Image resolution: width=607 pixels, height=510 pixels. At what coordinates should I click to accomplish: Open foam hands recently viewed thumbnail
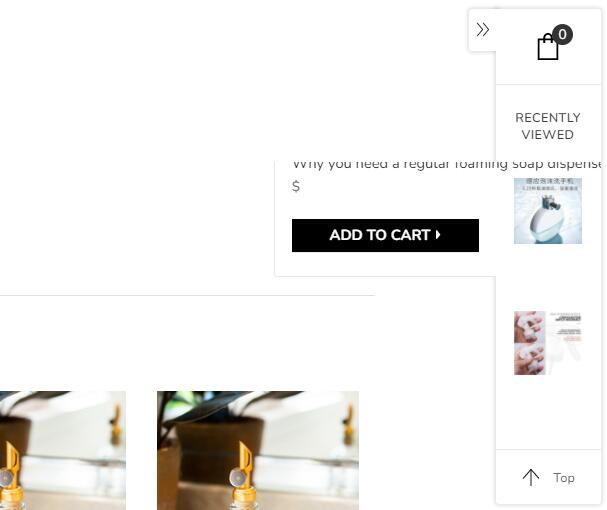[548, 343]
